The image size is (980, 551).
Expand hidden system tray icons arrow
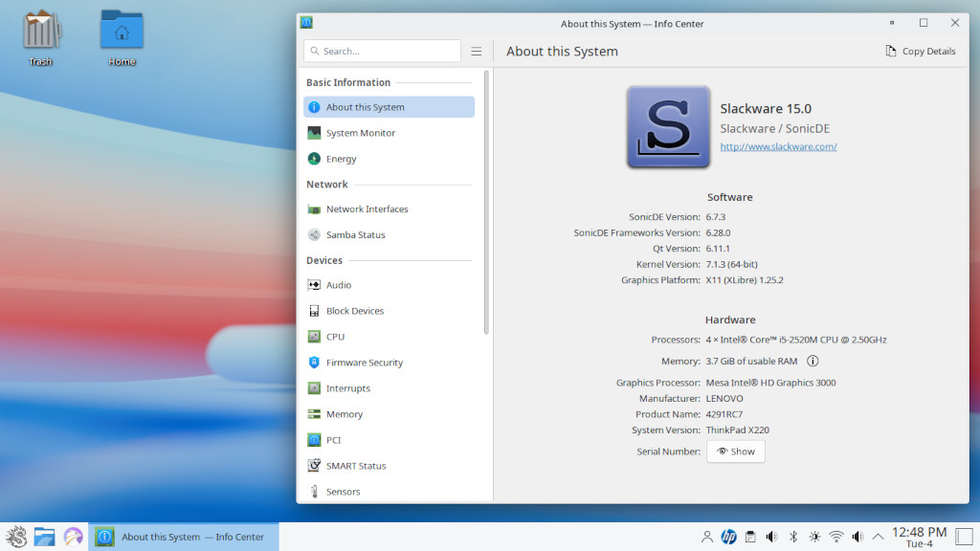pos(879,537)
